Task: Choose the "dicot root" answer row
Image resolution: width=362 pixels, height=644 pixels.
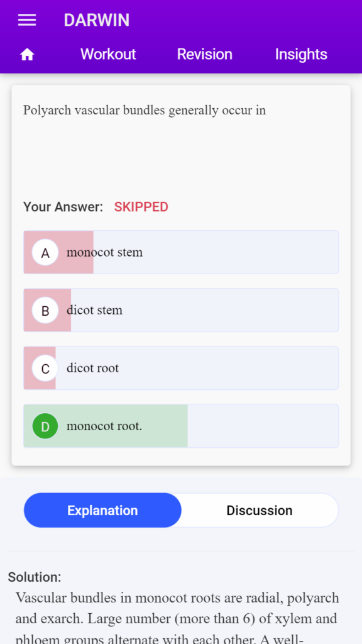Action: 181,368
